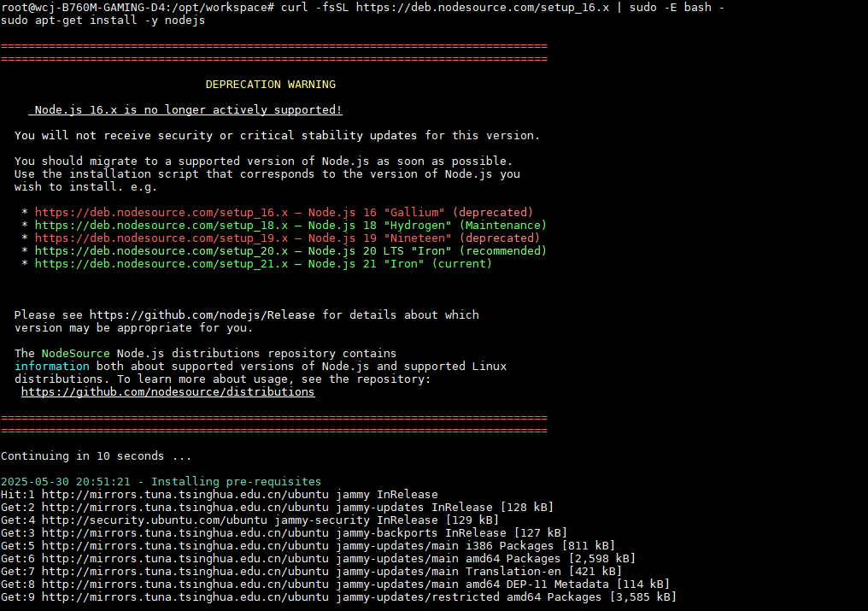Click the setup_21.x current URL
The image size is (868, 611).
pos(161,264)
